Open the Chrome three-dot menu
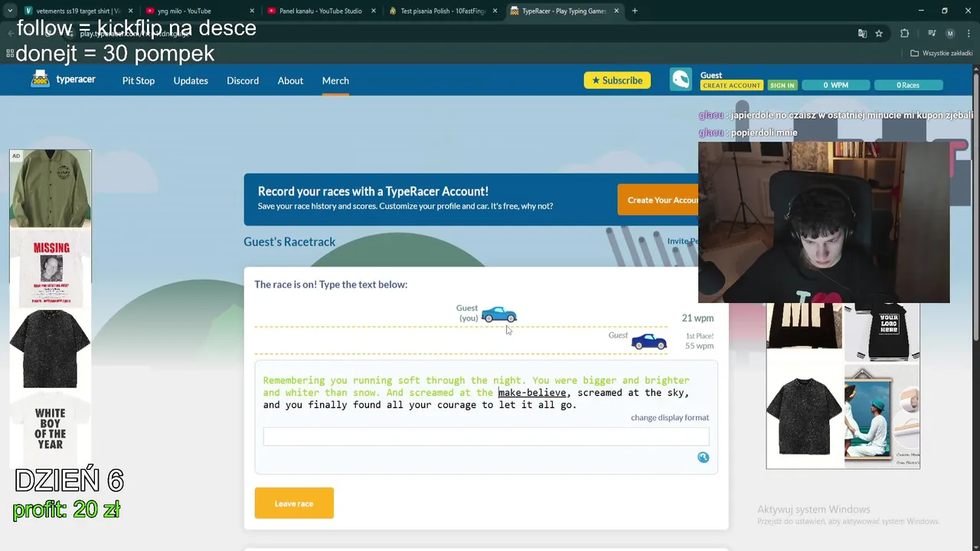 point(969,34)
